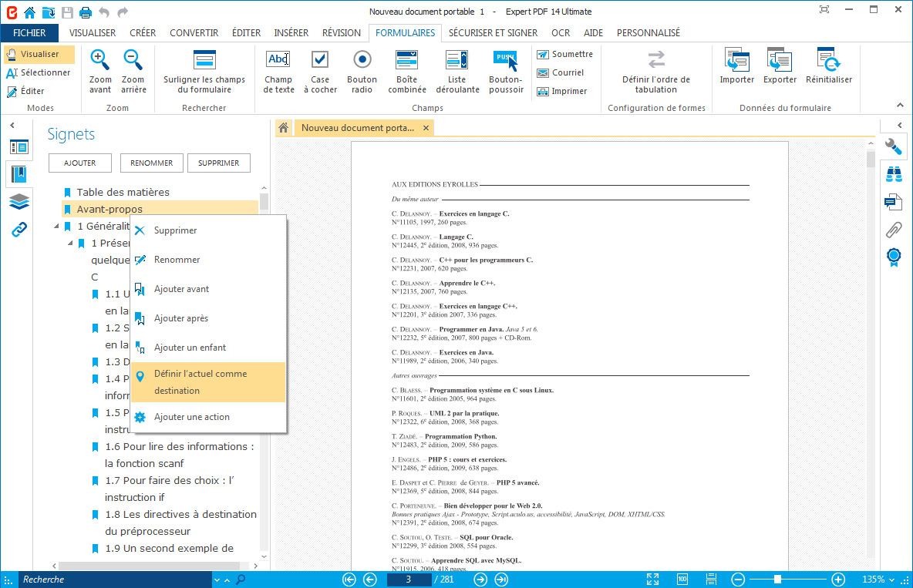This screenshot has height=588, width=913.
Task: Adjust the zoom slider in status bar
Action: coord(777,579)
